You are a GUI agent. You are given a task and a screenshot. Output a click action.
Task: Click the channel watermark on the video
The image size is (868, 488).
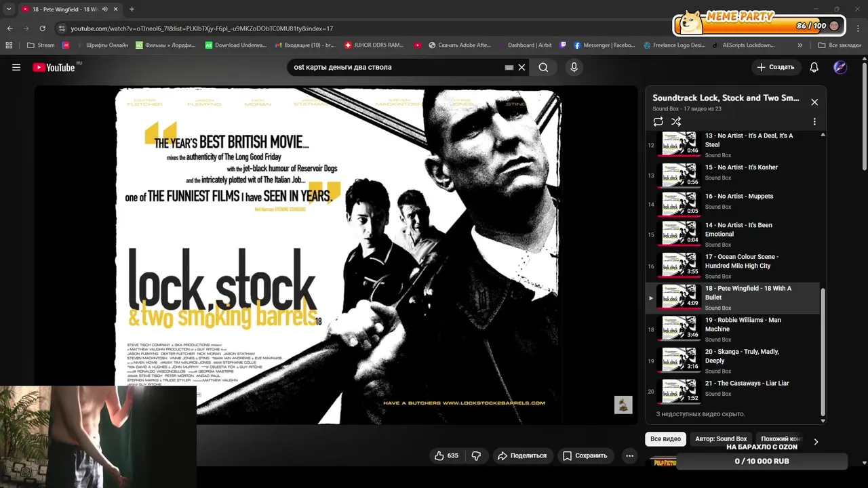(x=623, y=405)
